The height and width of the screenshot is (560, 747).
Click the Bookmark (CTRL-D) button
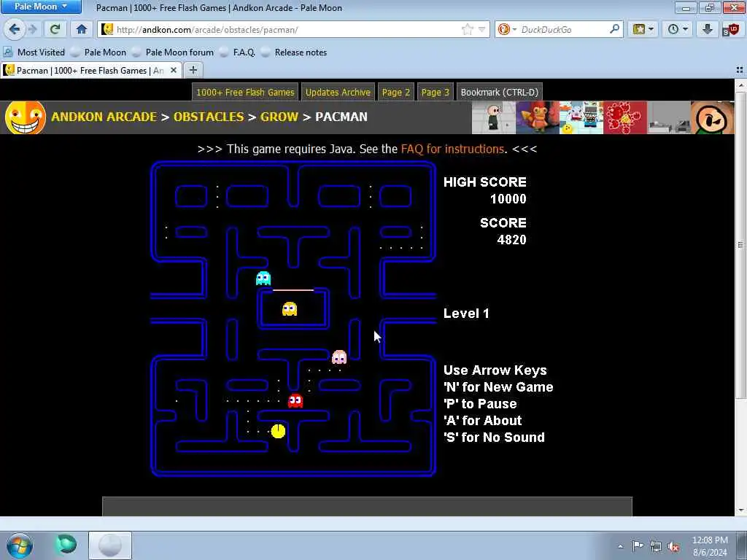pyautogui.click(x=499, y=93)
